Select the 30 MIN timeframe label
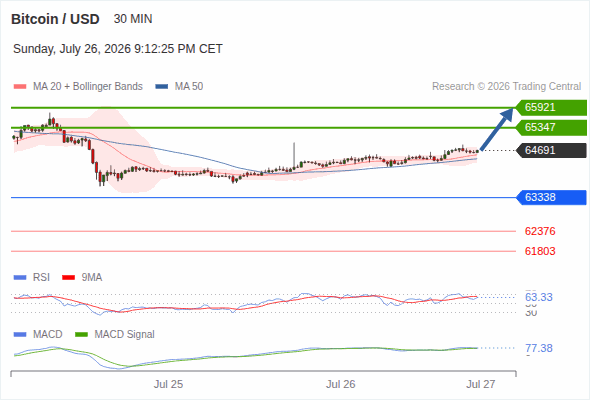Viewport: 590px width, 400px height. point(133,19)
